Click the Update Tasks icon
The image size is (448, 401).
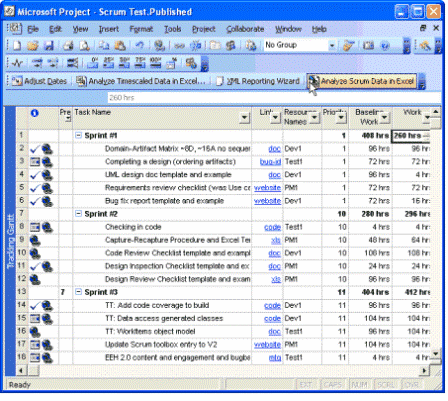click(172, 63)
